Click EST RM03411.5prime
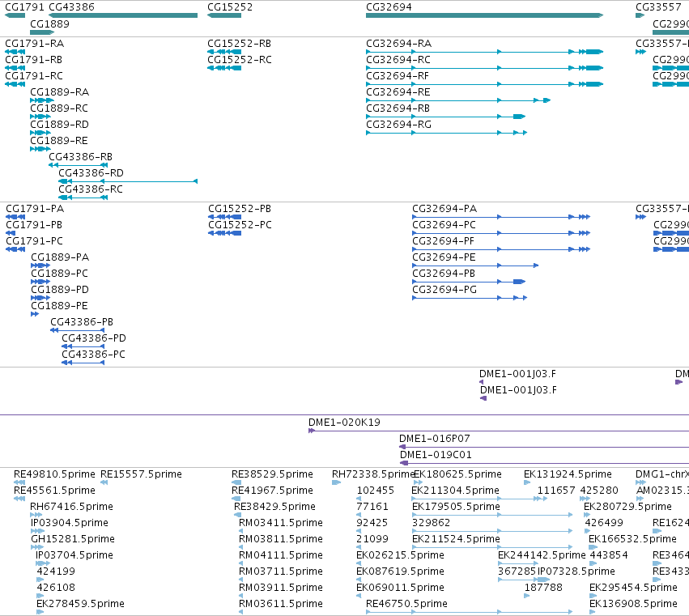689x616 pixels. (240, 531)
